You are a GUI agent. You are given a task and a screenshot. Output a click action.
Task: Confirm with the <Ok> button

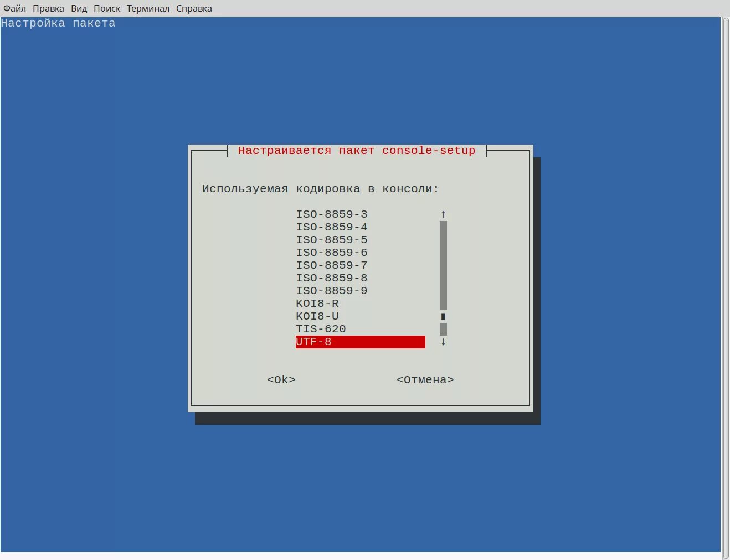281,380
